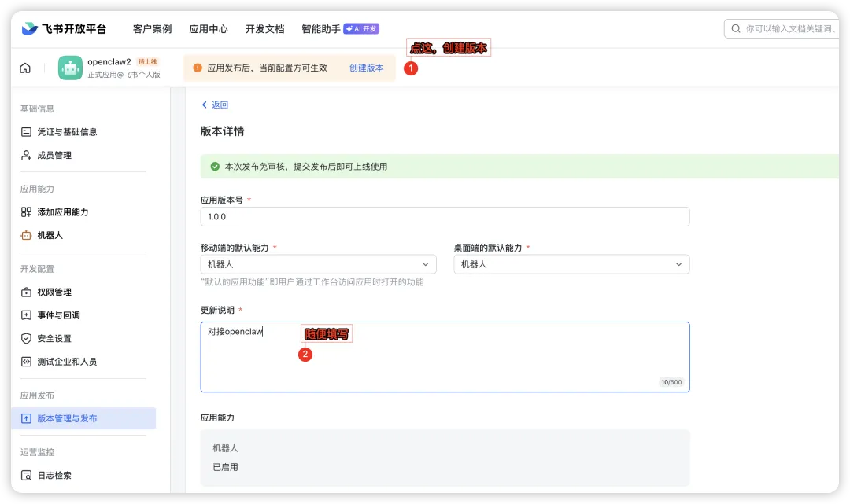Click the 成员管理 person icon
850x504 pixels.
(26, 156)
